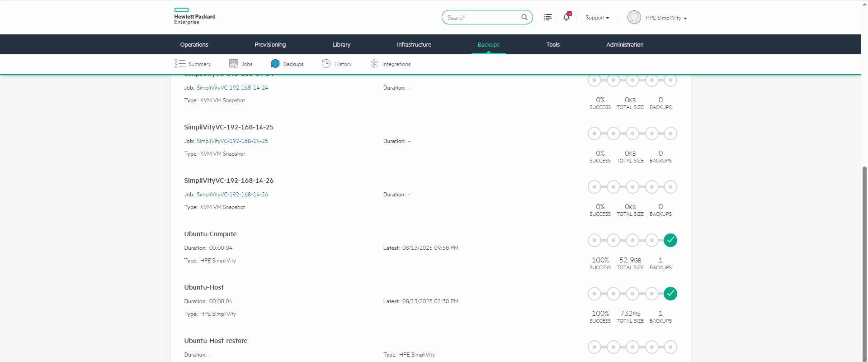Viewport: 868px width, 362px height.
Task: Open the task list icon
Action: click(x=547, y=17)
